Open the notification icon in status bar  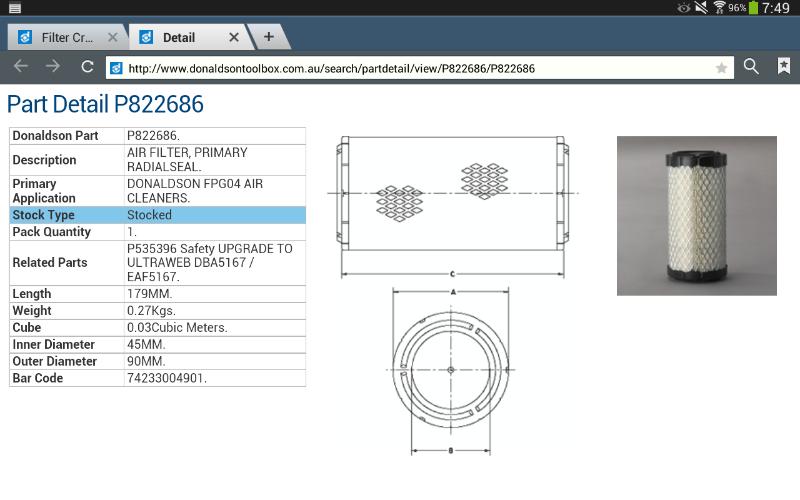click(15, 8)
